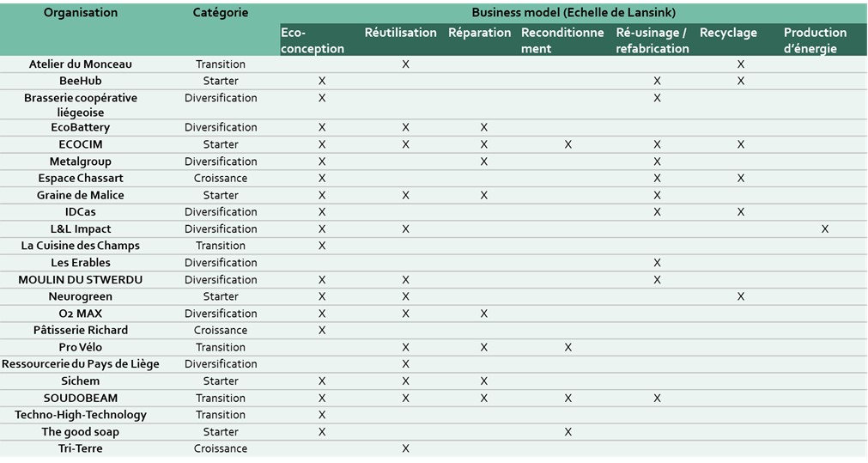
Task: Select the "Atelier du Monceau" organisation name
Action: pyautogui.click(x=81, y=64)
